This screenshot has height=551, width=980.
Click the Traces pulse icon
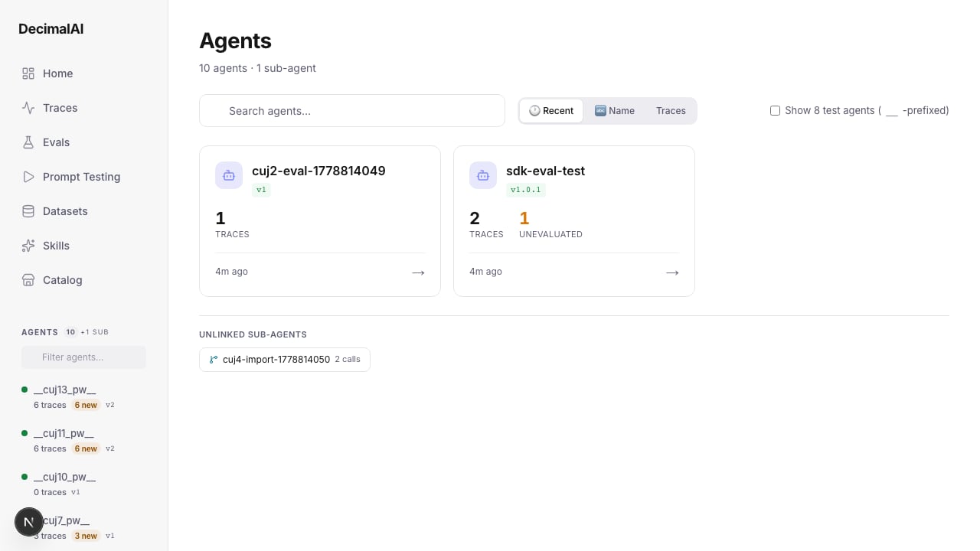click(28, 108)
